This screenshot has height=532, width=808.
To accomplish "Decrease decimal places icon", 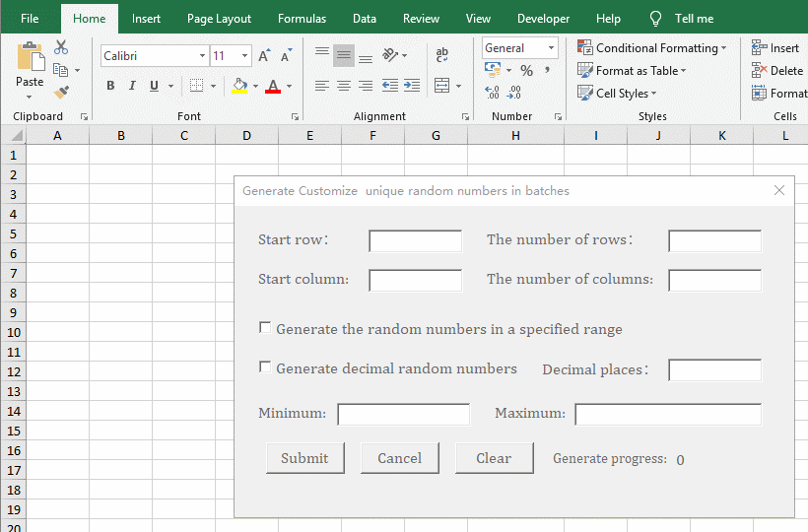I will [513, 93].
